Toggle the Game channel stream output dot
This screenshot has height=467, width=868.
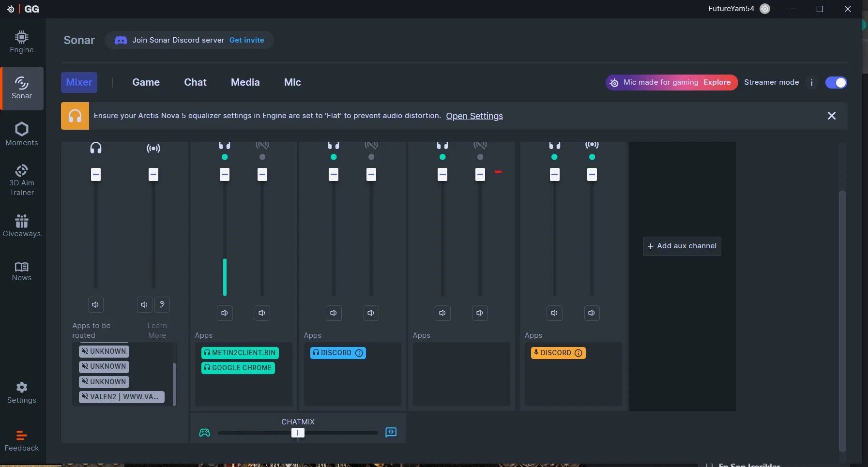(x=262, y=157)
